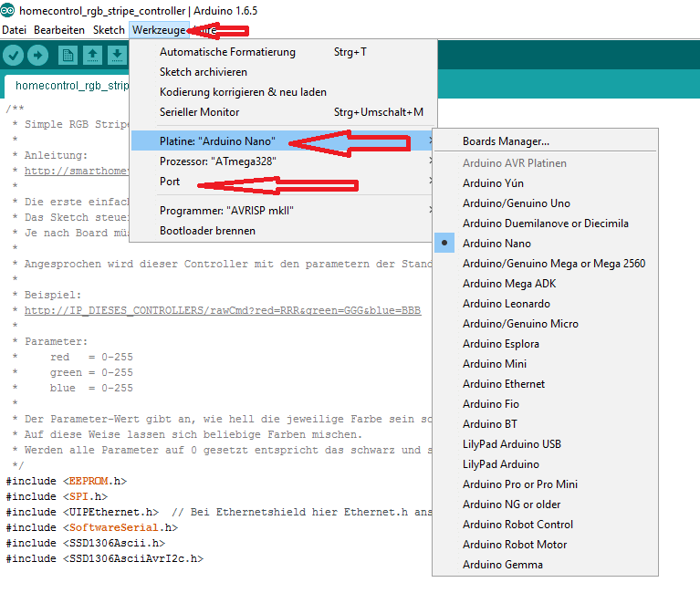Select Automatische Formatierung

282,52
